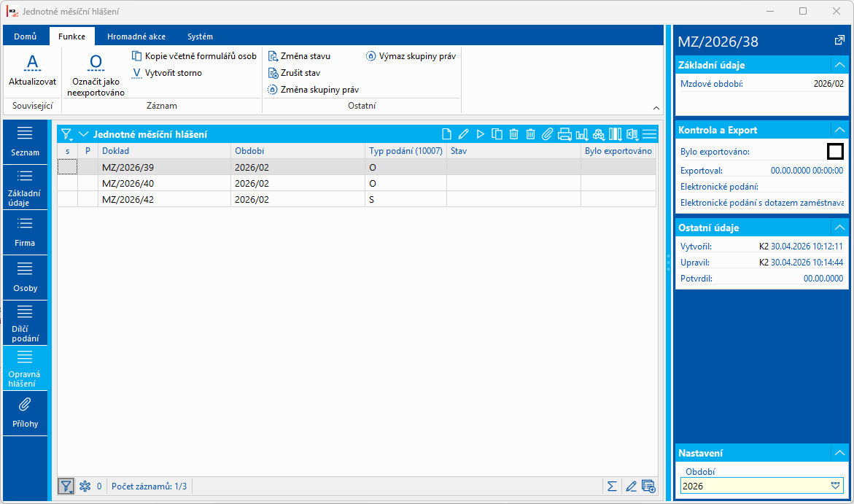Click the S type cell of MZ/2026/42
The image size is (854, 504).
[405, 199]
